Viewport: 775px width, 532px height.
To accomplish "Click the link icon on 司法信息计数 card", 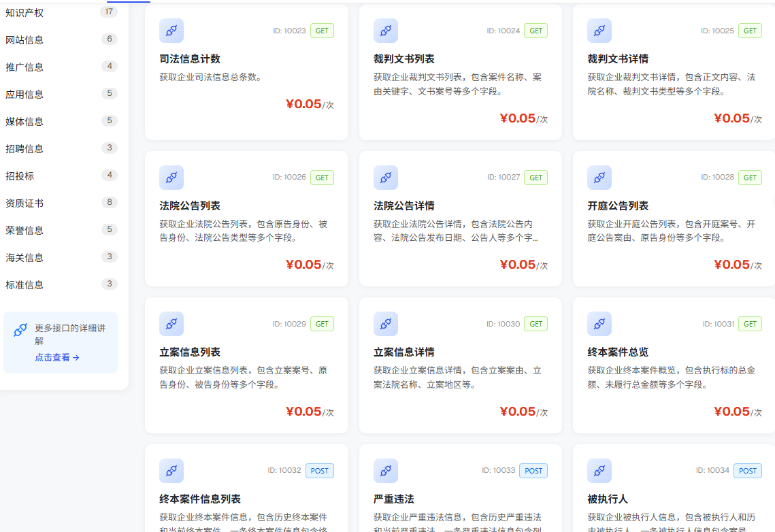I will pos(171,31).
